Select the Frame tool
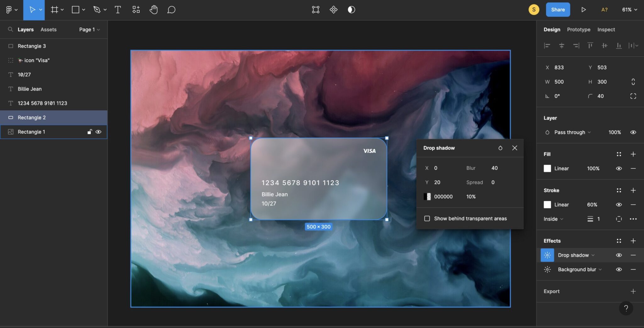Screen dimensions: 644x328 53,9
